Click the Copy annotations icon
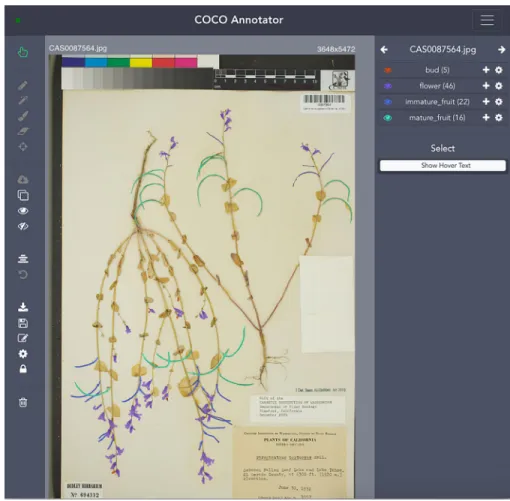The width and height of the screenshot is (510, 501). coord(23,195)
